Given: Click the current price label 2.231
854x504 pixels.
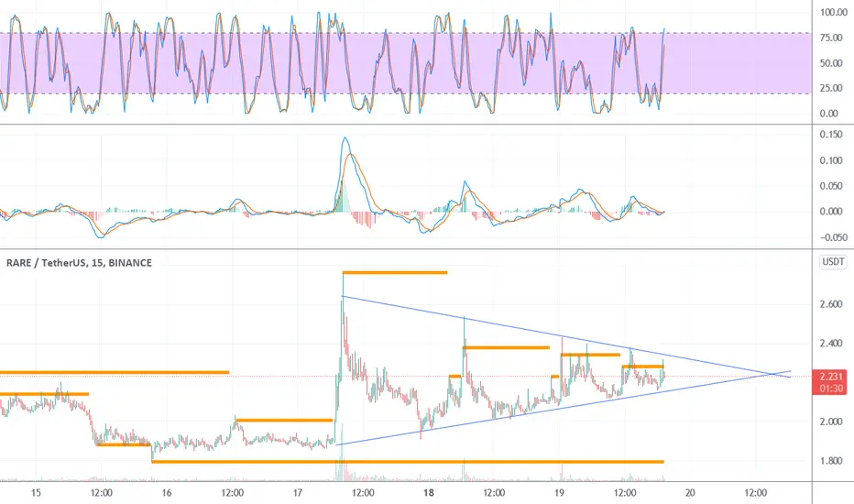Looking at the screenshot, I should [x=831, y=377].
